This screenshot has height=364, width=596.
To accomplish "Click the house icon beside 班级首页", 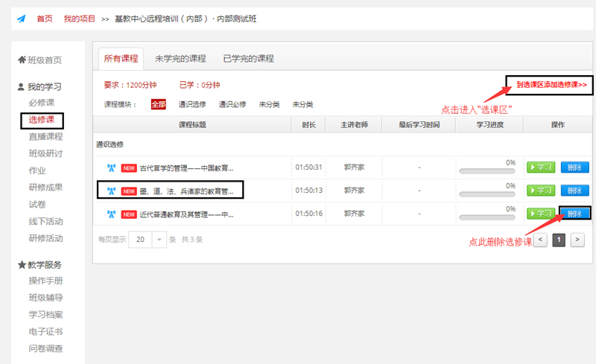I will pyautogui.click(x=22, y=60).
